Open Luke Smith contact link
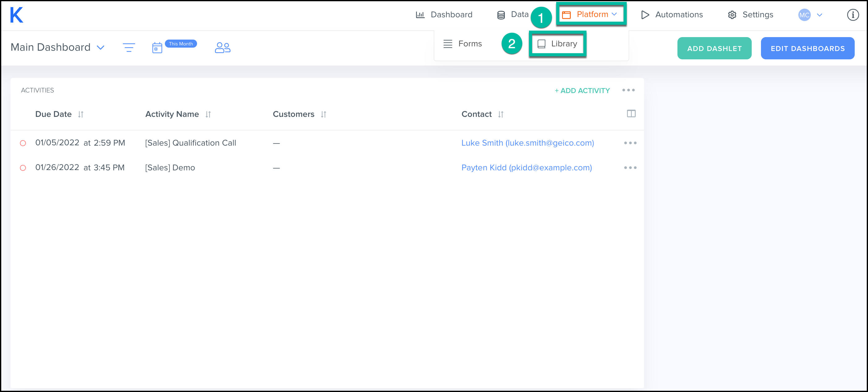868x392 pixels. (527, 143)
